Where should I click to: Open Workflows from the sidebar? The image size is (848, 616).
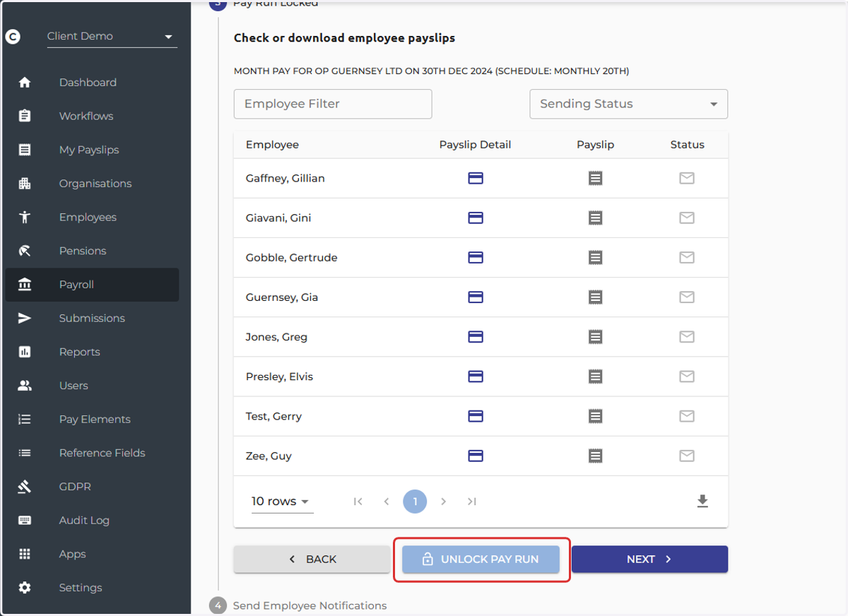coord(92,116)
